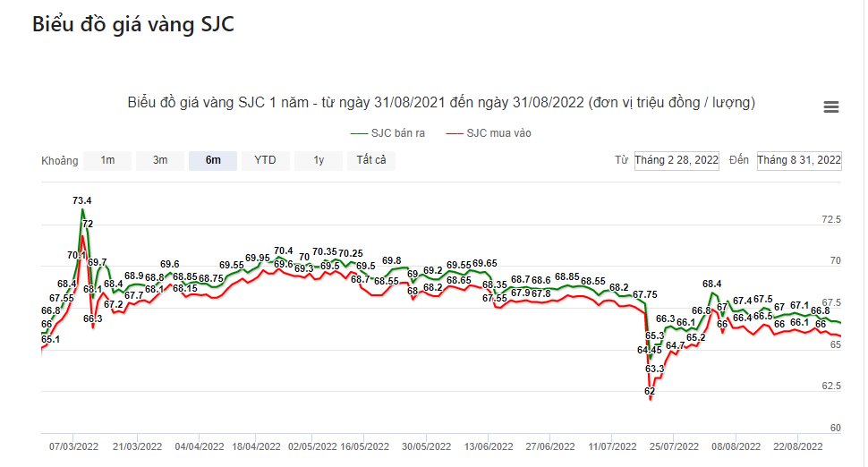Click the 62 lowest data label

click(650, 391)
